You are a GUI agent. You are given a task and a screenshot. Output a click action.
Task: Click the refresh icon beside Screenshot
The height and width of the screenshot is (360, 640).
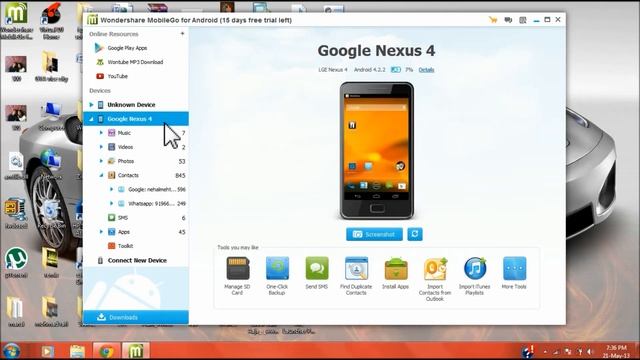click(x=415, y=234)
